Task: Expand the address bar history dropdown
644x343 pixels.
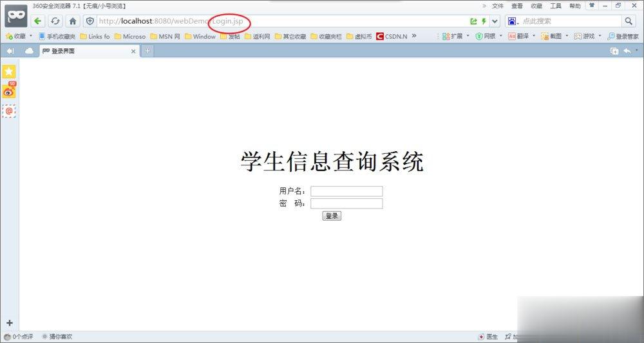Action: [x=495, y=21]
